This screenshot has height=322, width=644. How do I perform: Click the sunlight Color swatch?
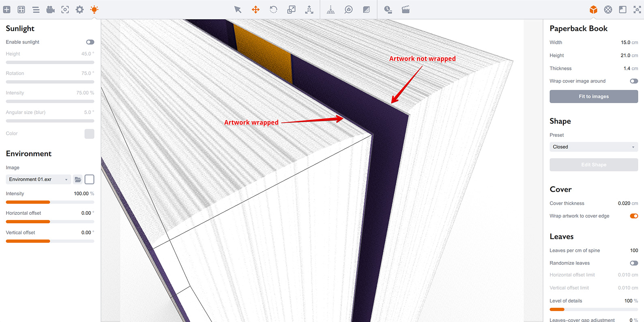click(89, 134)
